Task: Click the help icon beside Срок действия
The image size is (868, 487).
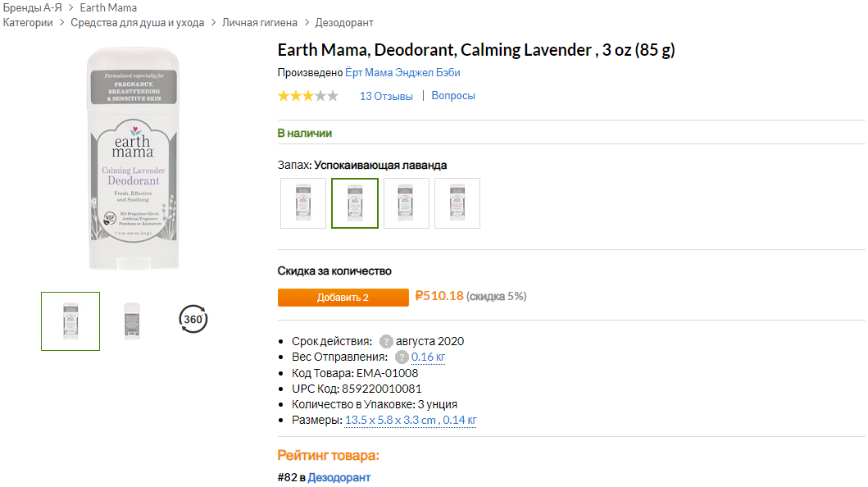Action: [386, 341]
